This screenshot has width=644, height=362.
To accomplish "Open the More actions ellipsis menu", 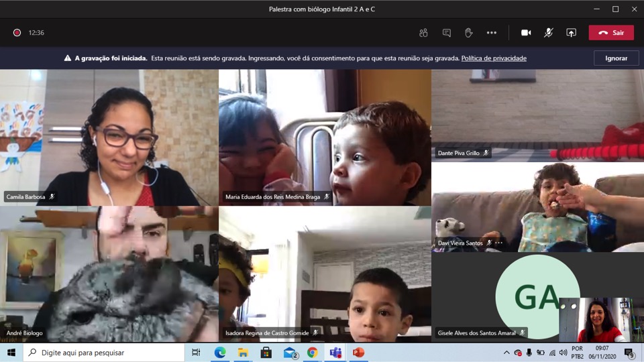I will point(492,33).
